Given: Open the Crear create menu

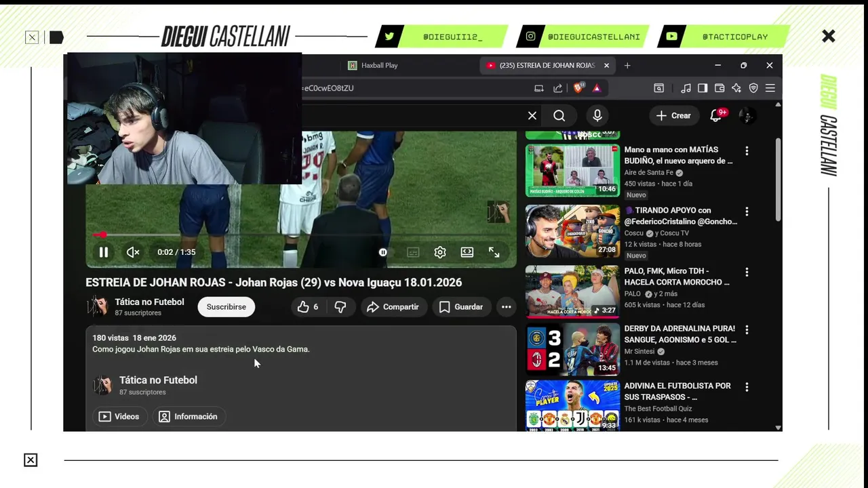Looking at the screenshot, I should [673, 116].
